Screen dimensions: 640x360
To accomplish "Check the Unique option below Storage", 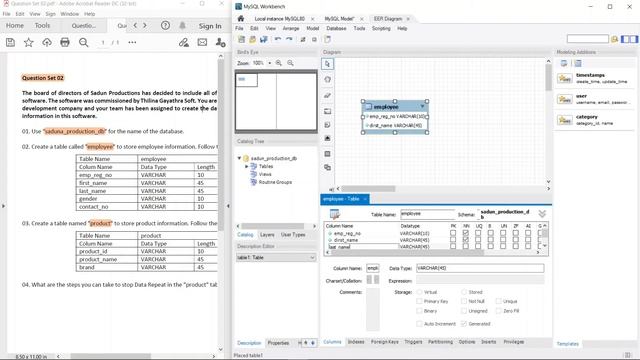I will coord(498,301).
